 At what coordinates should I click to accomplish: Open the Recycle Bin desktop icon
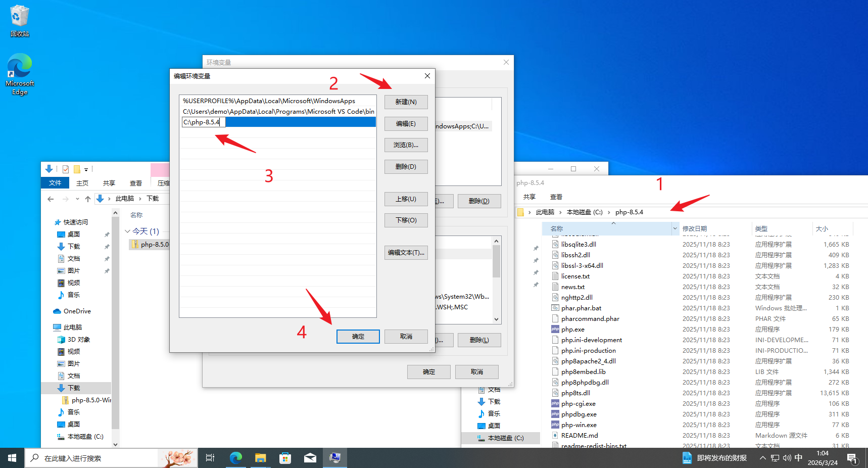(19, 20)
